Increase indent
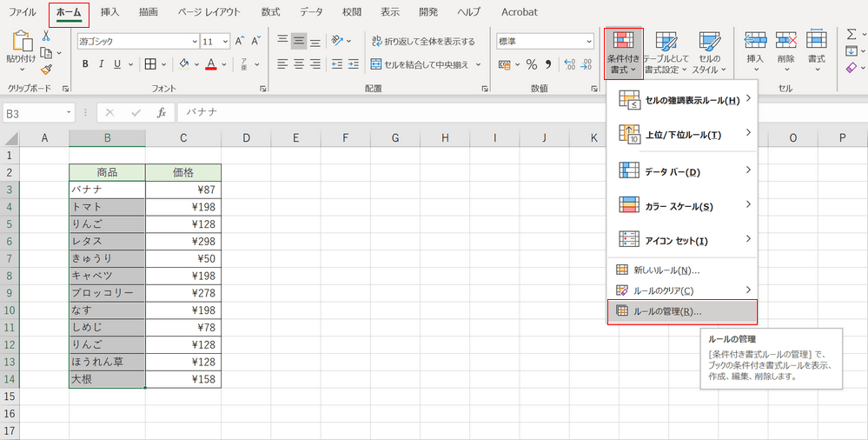 click(x=353, y=64)
